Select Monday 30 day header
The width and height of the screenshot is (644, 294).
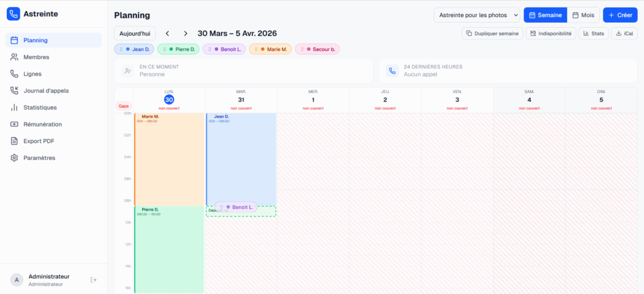click(x=169, y=100)
